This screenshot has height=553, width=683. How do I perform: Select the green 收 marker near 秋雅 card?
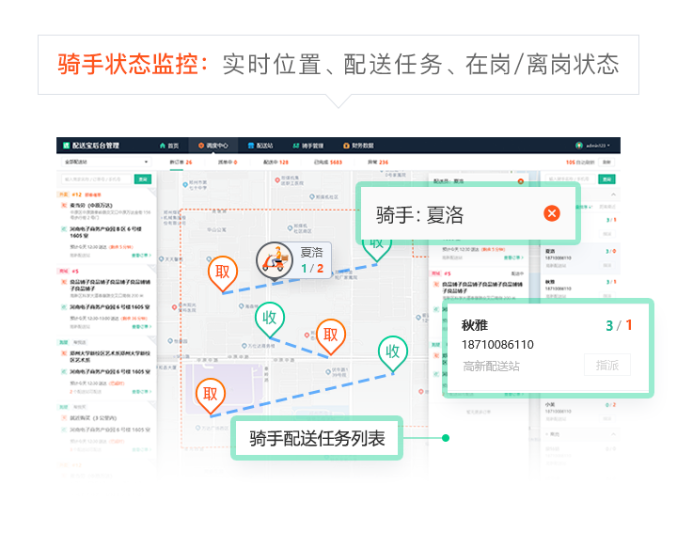tap(392, 352)
